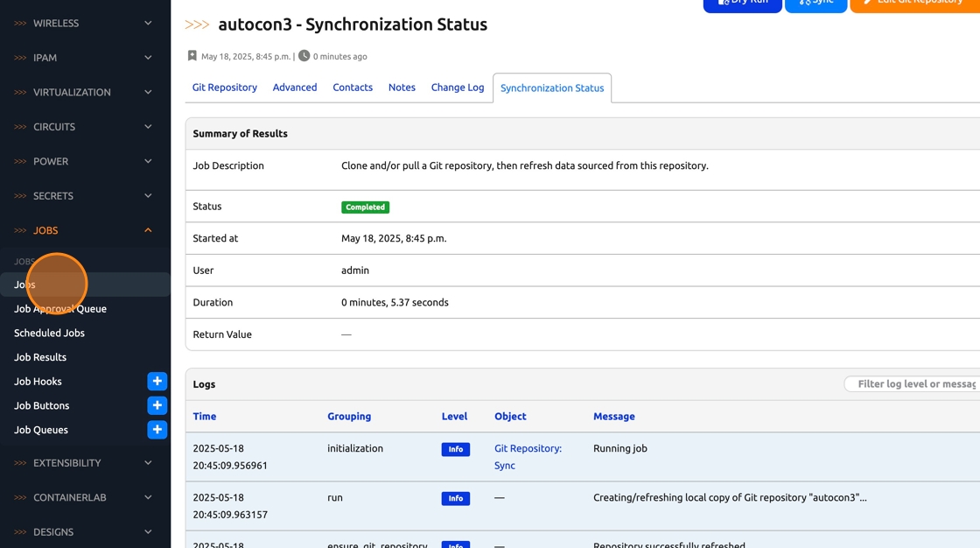
Task: Open the Change Log tab
Action: coord(458,88)
